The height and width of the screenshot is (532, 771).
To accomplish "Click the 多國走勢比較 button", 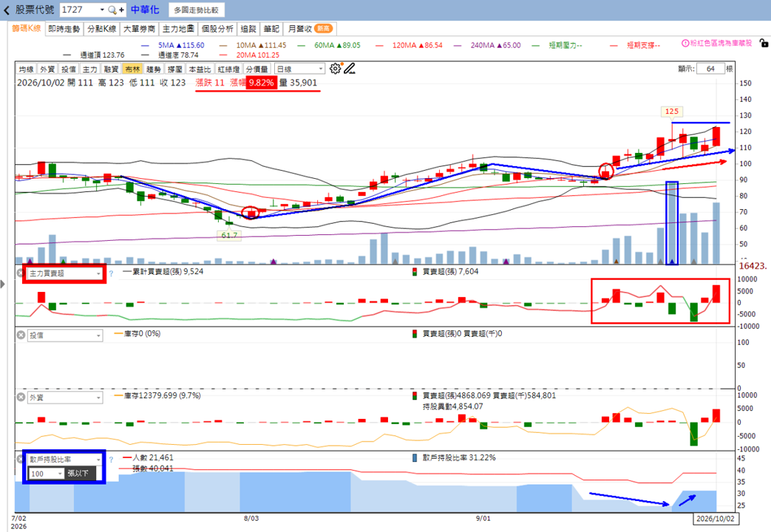I will tap(196, 10).
